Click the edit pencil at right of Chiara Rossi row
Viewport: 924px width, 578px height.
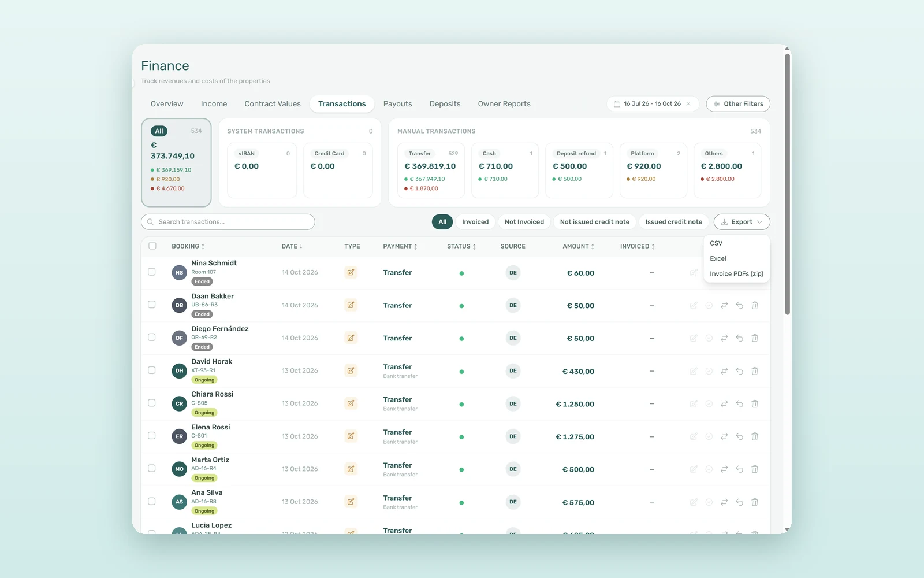[693, 403]
